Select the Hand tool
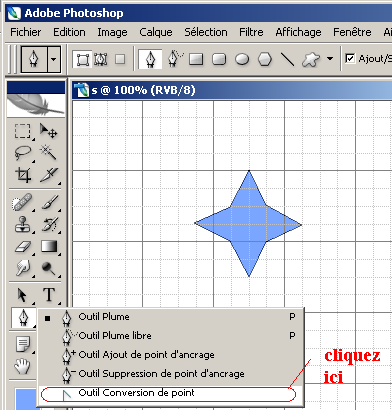392x410 pixels. click(x=22, y=367)
